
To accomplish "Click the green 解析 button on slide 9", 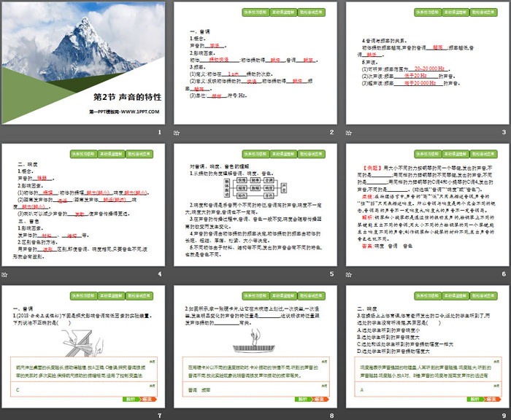I will (x=475, y=399).
